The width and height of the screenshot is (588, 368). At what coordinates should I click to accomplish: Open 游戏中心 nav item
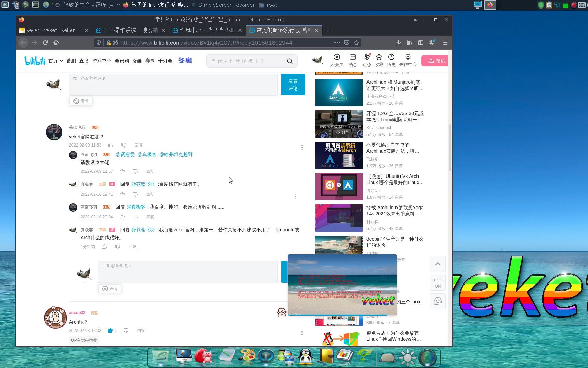[102, 61]
